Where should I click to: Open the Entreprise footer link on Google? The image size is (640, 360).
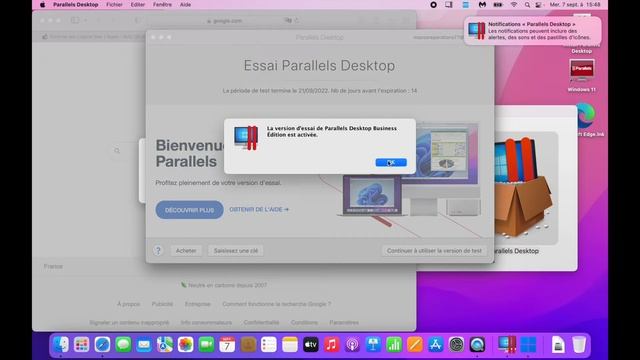pyautogui.click(x=198, y=304)
